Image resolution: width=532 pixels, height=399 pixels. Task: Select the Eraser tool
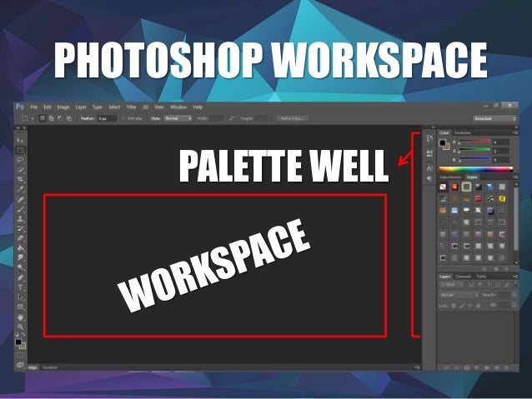click(x=20, y=238)
